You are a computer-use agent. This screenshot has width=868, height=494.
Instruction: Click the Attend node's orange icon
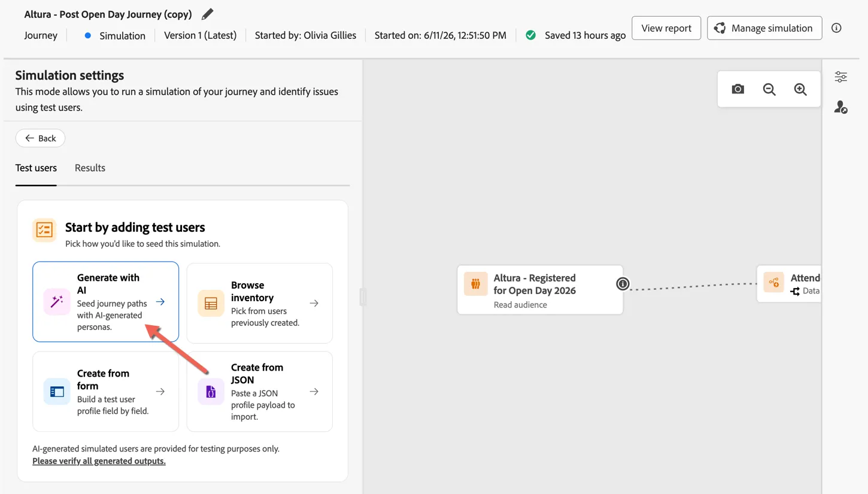[x=774, y=283]
